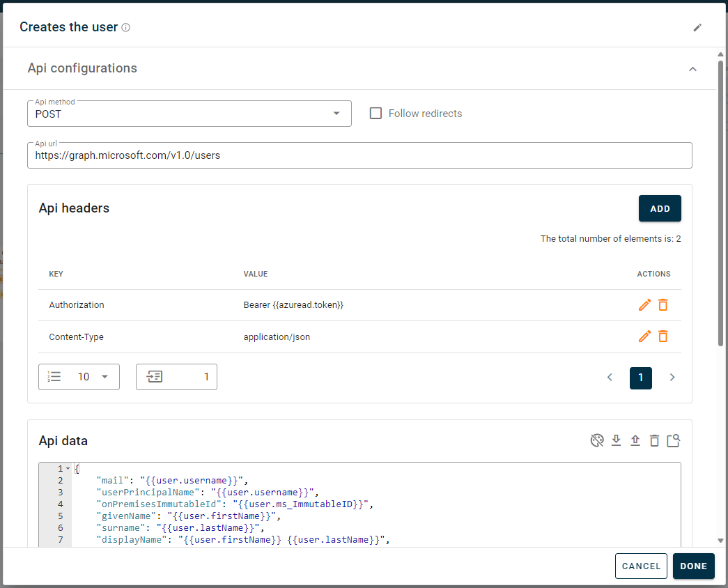
Task: Click the open-in-viewer icon in Api data
Action: point(673,440)
